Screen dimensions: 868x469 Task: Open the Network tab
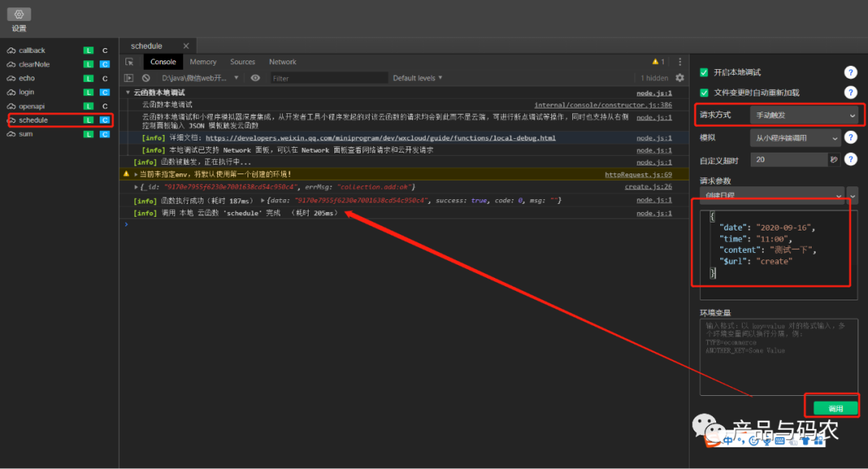click(282, 62)
